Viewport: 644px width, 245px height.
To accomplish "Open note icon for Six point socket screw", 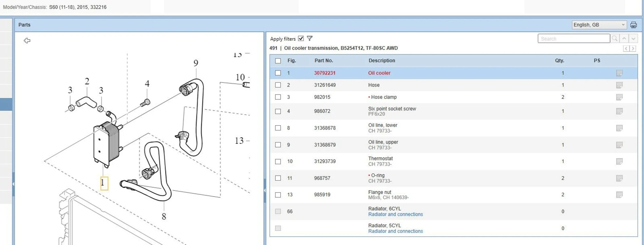I will tap(619, 111).
